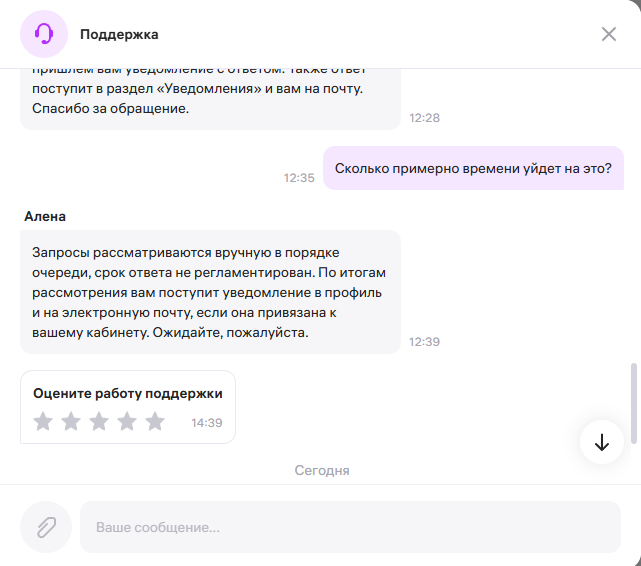Select the third rating star

point(99,421)
